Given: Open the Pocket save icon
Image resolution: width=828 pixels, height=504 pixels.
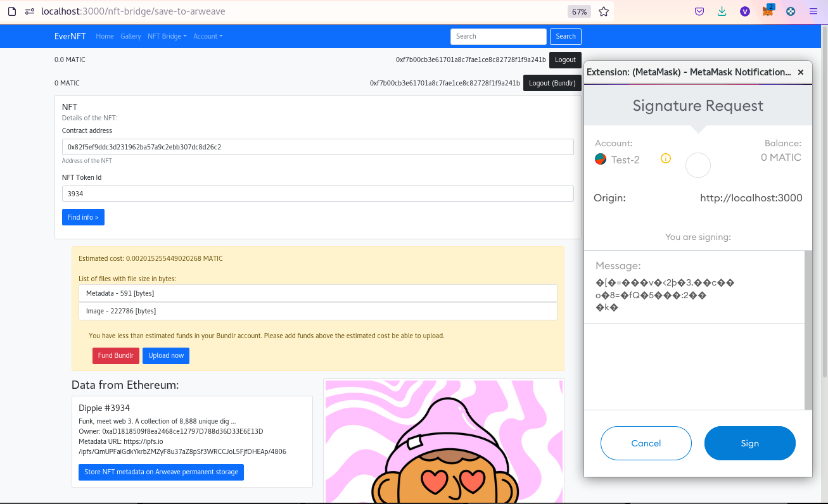Looking at the screenshot, I should coord(699,11).
